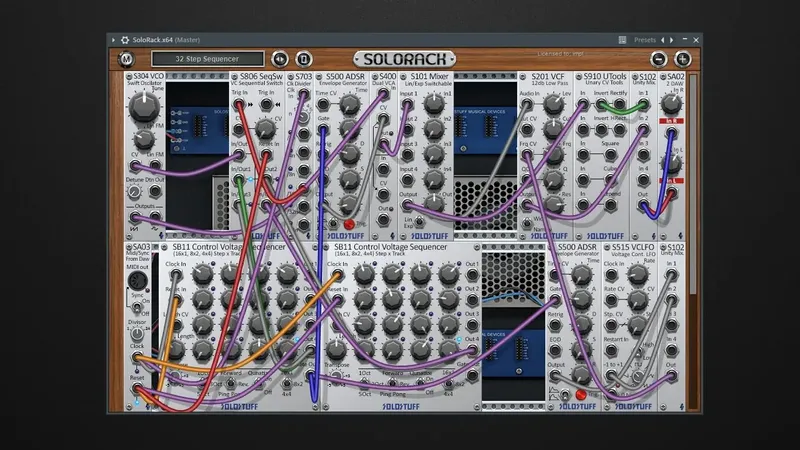Click the SA03 MIDI out connector

pos(137,281)
